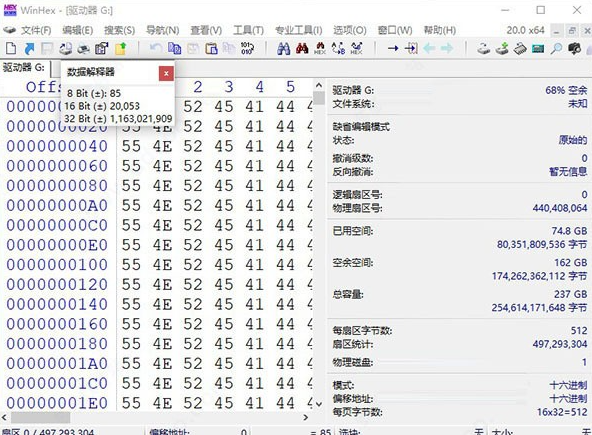Click hex byte 55 in row 0000000060
Screen dimensions: 592x435
[131, 166]
